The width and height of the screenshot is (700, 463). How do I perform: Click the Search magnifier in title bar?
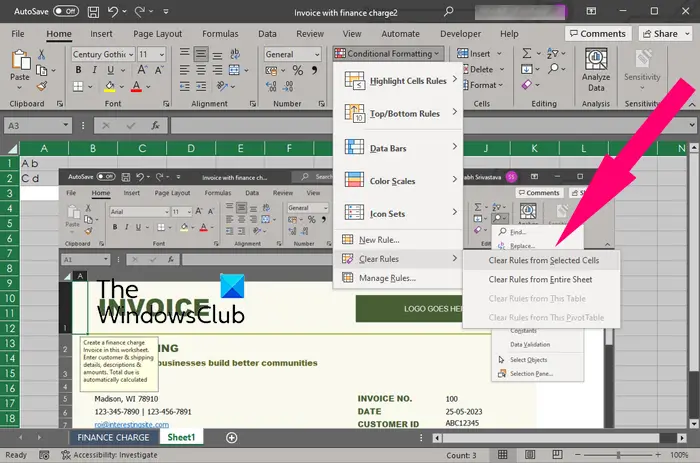[x=448, y=12]
